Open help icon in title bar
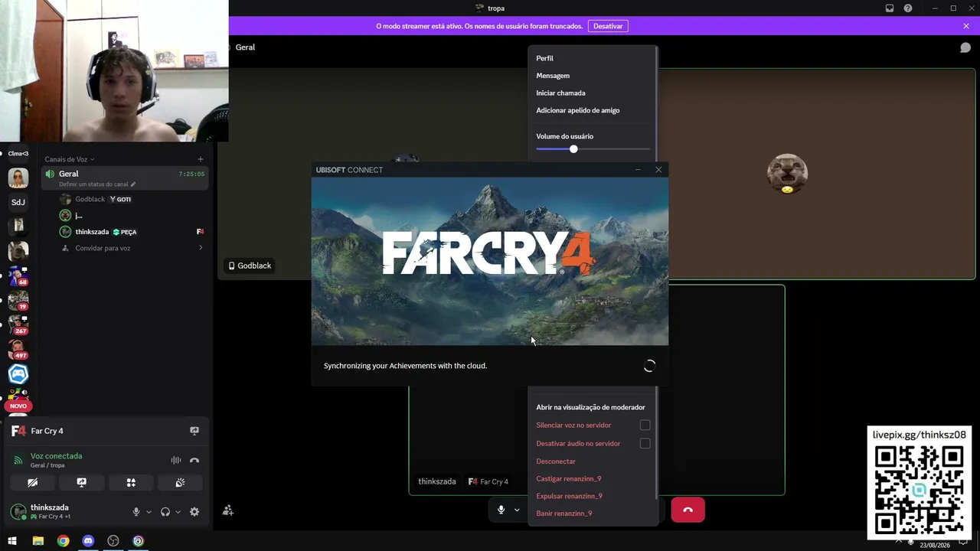 pos(908,8)
